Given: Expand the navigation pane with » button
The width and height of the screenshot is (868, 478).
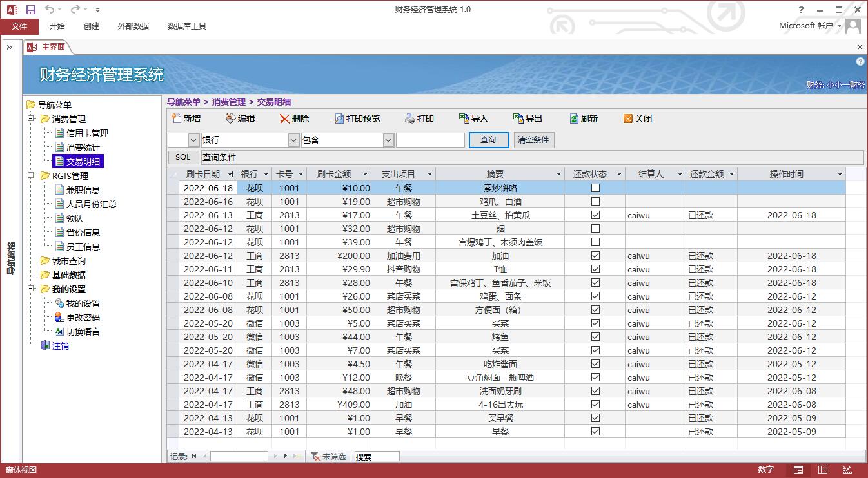Looking at the screenshot, I should coord(10,47).
